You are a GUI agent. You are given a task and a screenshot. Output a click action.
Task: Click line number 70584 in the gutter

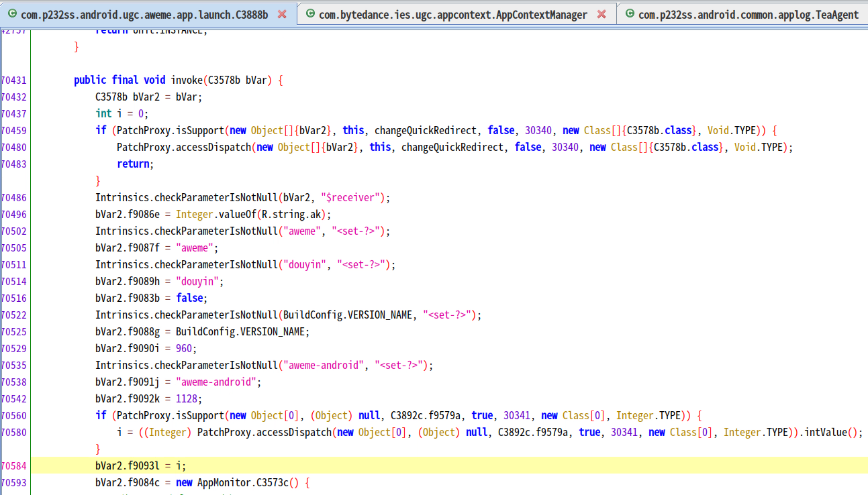[x=14, y=465]
